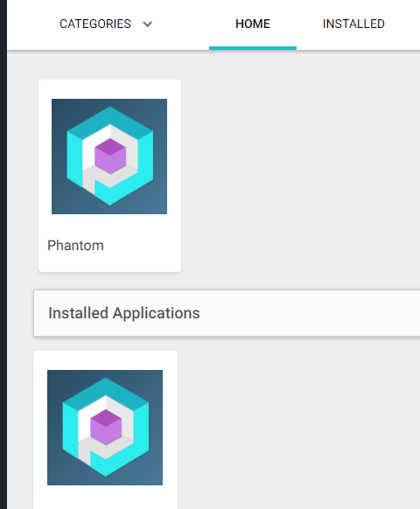Open the Phantom app icon above its name
Screen dimensions: 420x509
(109, 157)
